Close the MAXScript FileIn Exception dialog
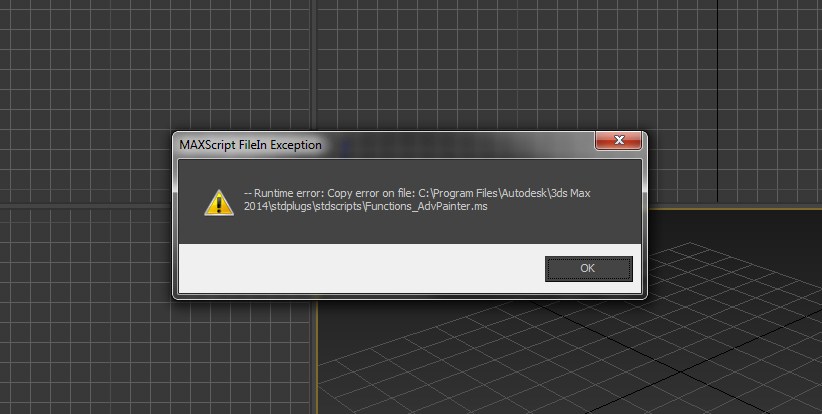 point(619,140)
